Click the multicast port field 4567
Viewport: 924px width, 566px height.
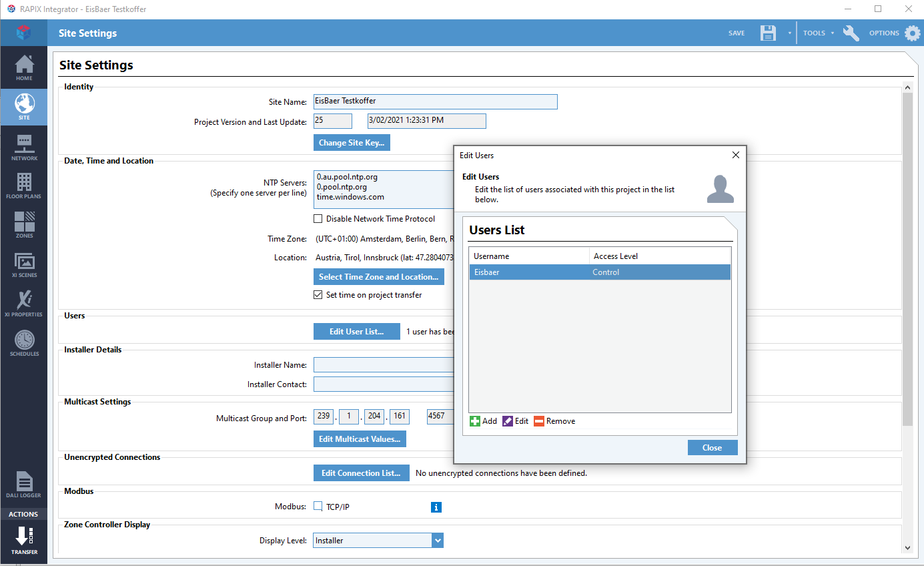pos(440,416)
